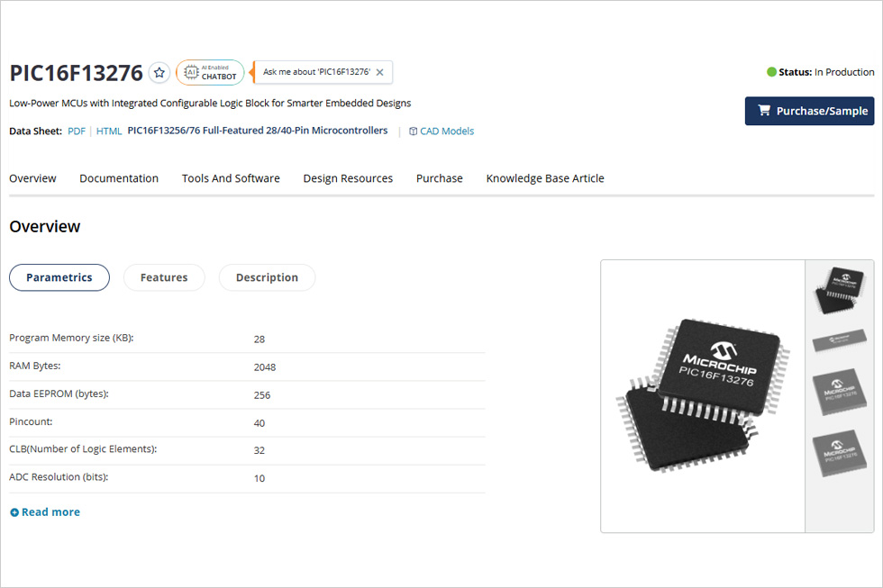The width and height of the screenshot is (883, 588).
Task: Click the 'RAM Bytes:' label
Action: pos(35,366)
